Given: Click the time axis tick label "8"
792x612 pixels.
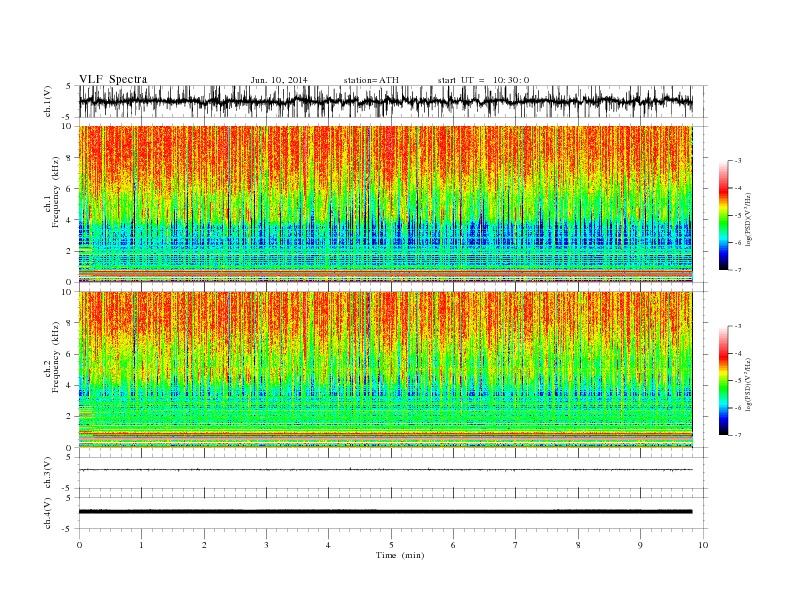Looking at the screenshot, I should tap(578, 545).
